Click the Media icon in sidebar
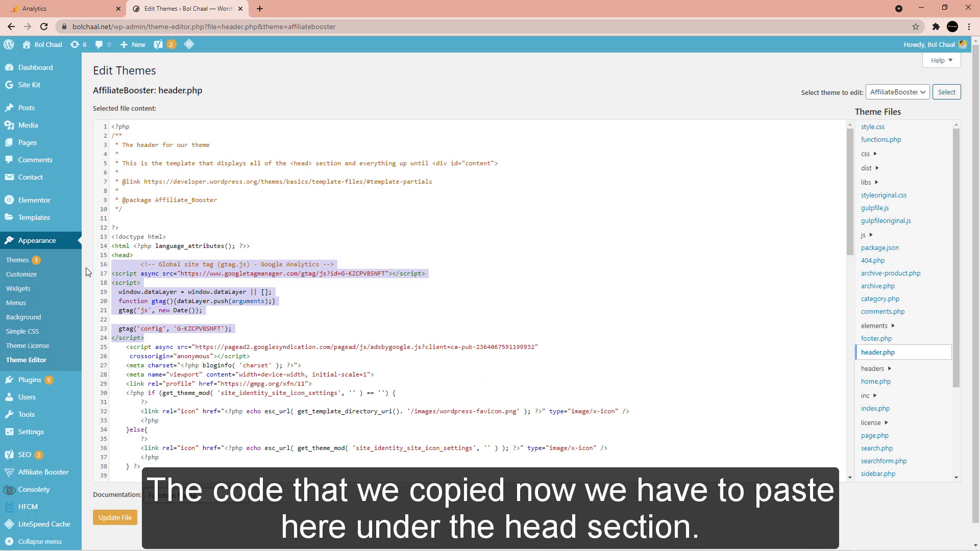 9,125
